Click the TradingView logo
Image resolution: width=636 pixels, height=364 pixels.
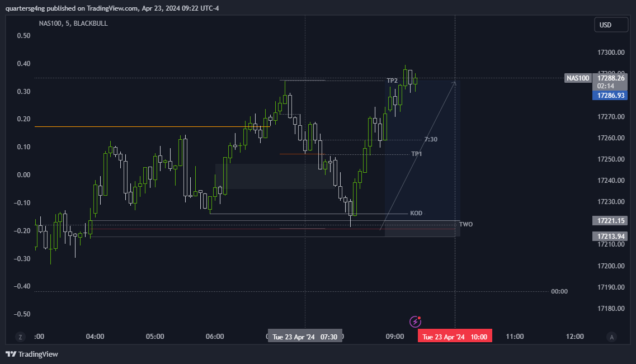(32, 354)
